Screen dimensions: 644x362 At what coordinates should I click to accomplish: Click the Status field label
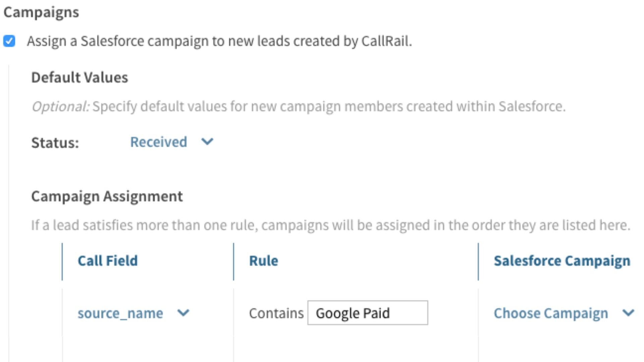[55, 143]
